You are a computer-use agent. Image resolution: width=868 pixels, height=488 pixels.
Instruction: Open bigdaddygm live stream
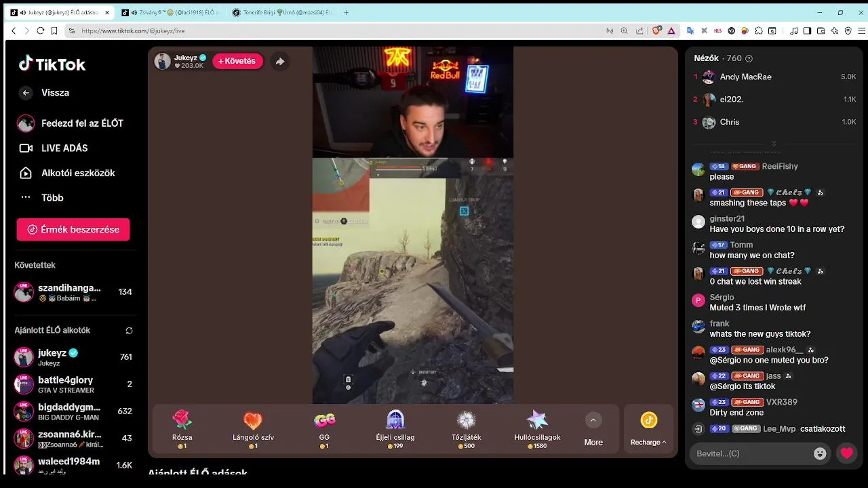[73, 411]
